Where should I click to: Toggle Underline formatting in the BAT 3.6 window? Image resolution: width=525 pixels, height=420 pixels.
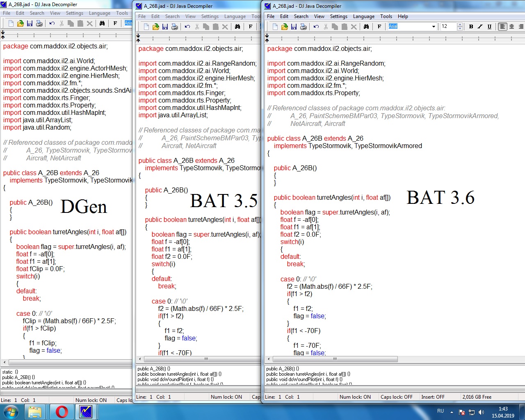click(489, 27)
